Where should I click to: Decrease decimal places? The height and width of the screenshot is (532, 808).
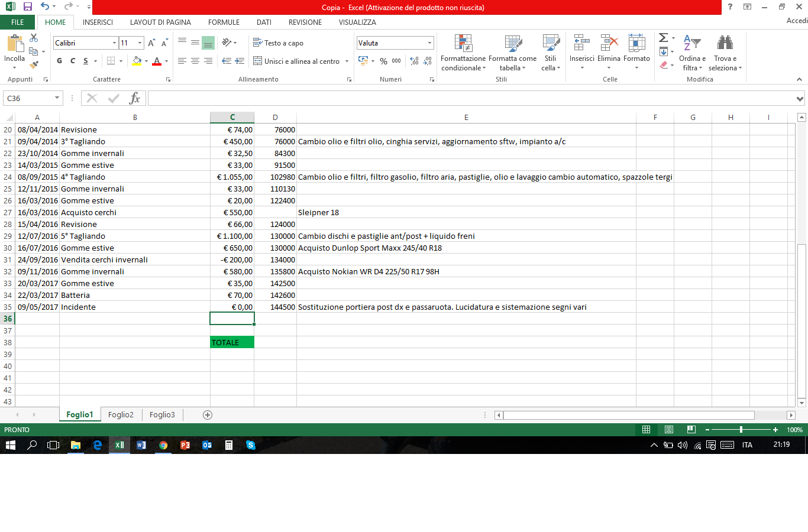(x=427, y=61)
